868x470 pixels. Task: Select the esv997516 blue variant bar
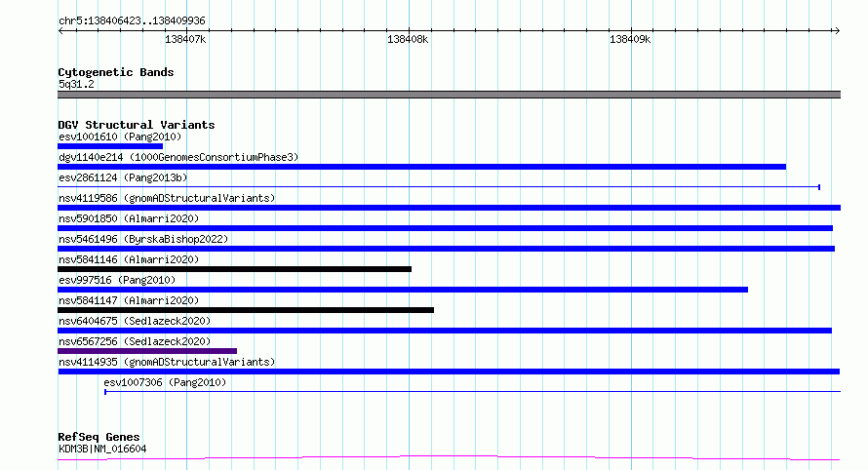403,290
